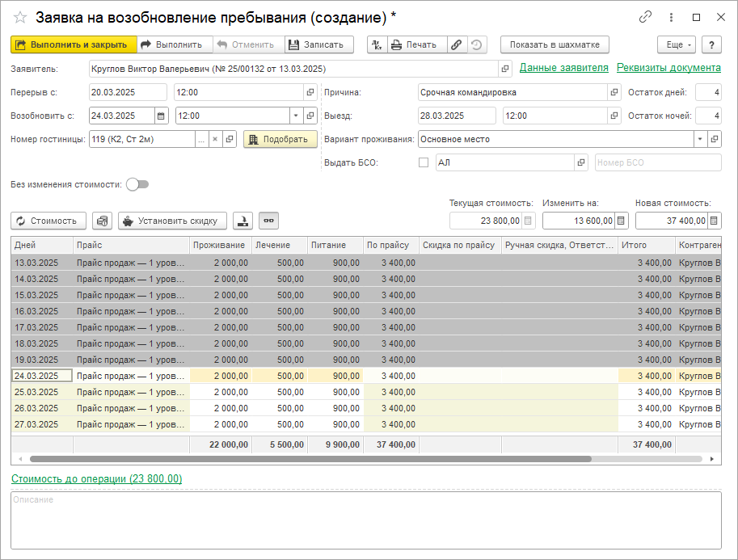Open calendar picker for Возобновить с date
Image resolution: width=738 pixels, height=560 pixels.
tap(161, 116)
